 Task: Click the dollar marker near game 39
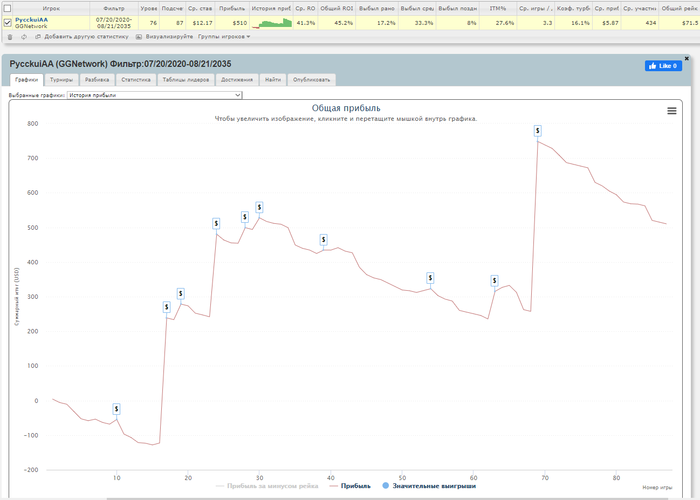tap(324, 240)
